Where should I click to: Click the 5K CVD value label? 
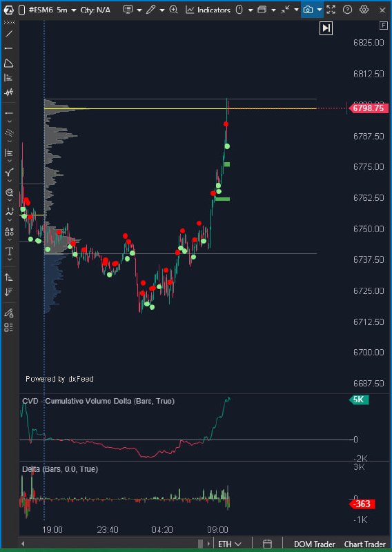tap(359, 400)
